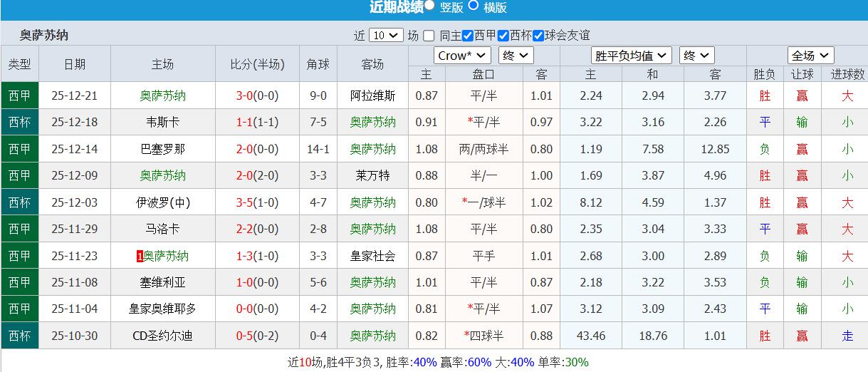The height and width of the screenshot is (372, 868).
Task: Open the 3-5 score against 伊波罗(中)
Action: pyautogui.click(x=244, y=202)
